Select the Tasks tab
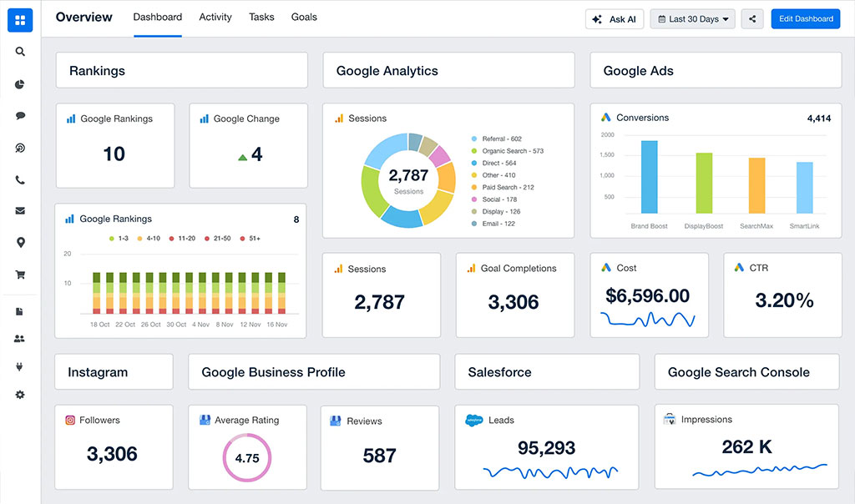The width and height of the screenshot is (855, 504). coord(261,18)
